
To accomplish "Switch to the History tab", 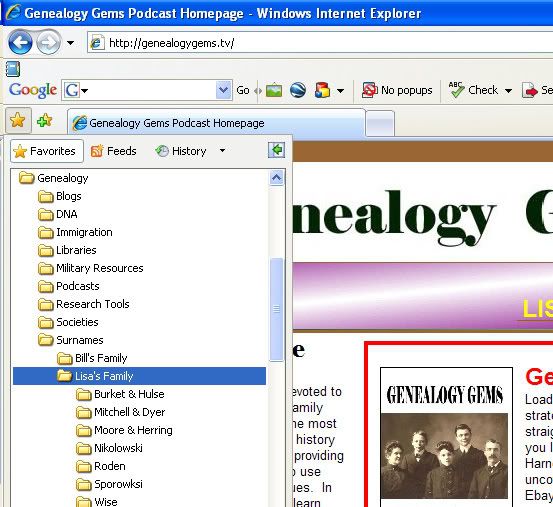I will [181, 151].
